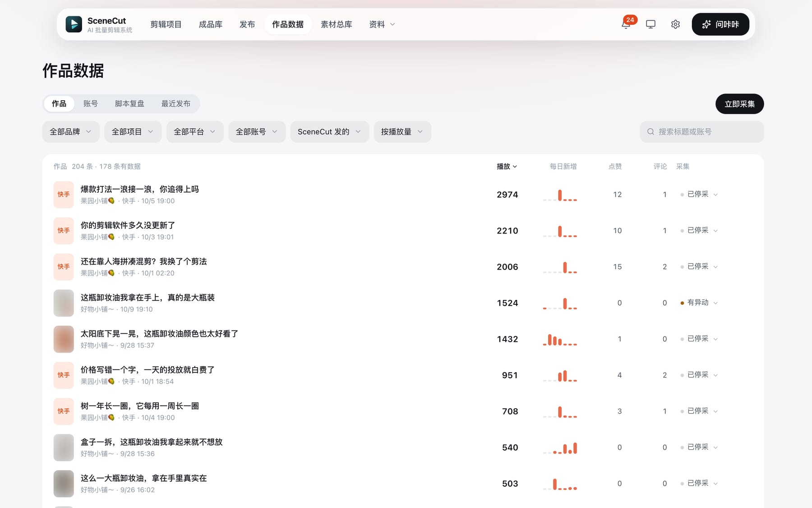Open settings gear icon
This screenshot has width=812, height=508.
coord(675,24)
